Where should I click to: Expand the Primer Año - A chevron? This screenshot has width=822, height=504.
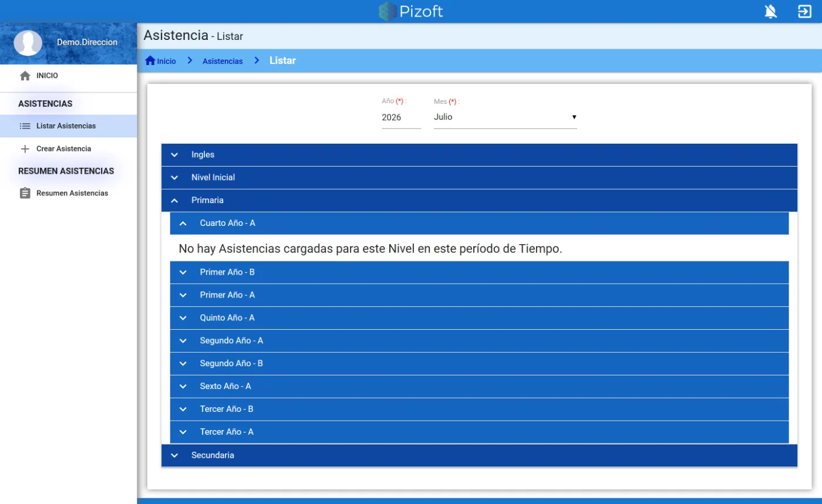click(x=183, y=295)
